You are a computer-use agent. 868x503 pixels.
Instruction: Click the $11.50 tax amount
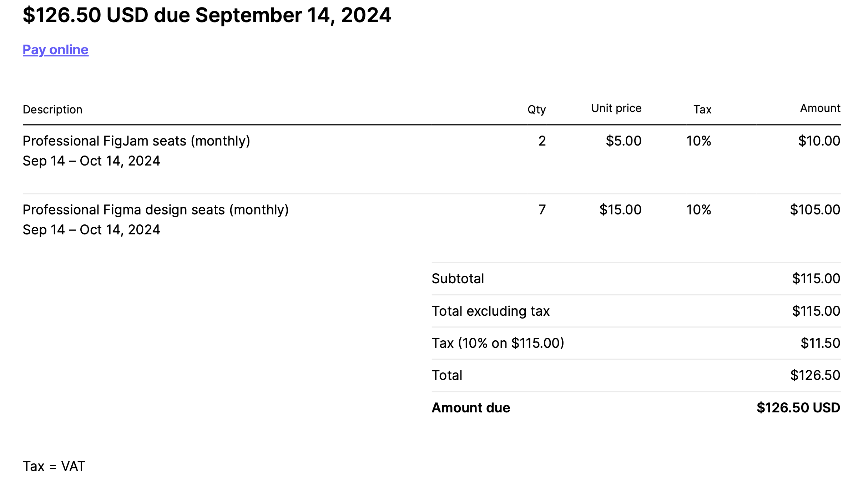point(820,343)
